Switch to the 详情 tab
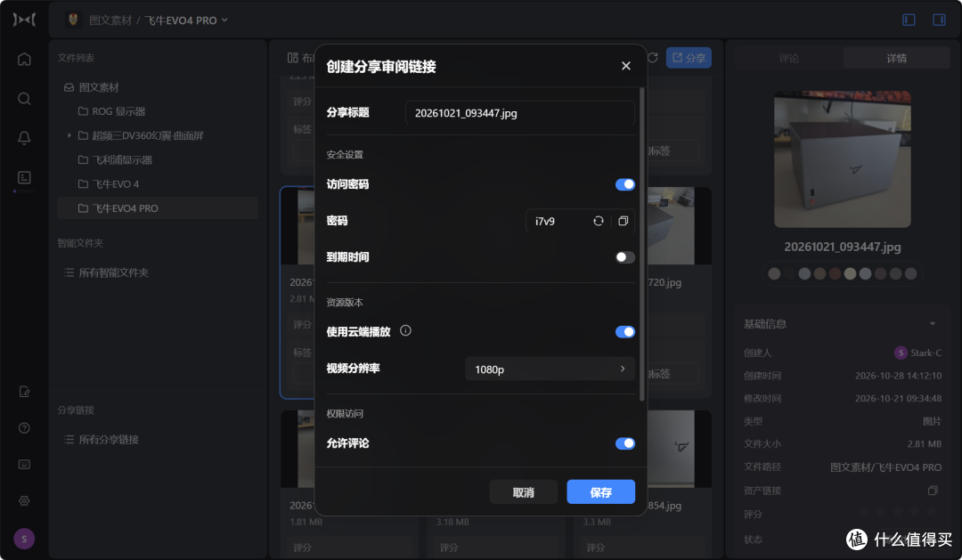 click(x=896, y=58)
